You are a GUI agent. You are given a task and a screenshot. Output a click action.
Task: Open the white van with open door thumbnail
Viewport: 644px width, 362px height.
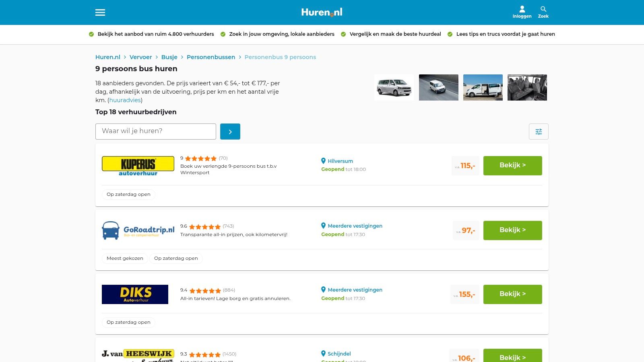(x=483, y=87)
